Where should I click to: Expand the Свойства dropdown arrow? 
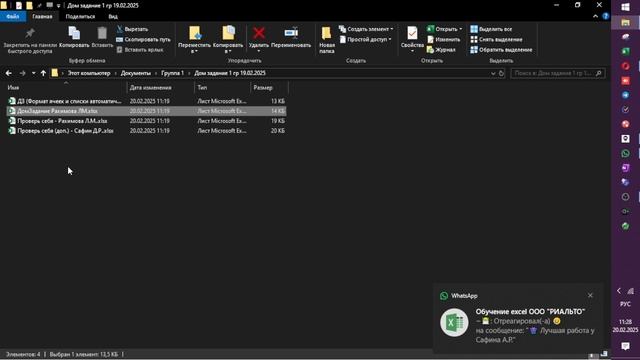[x=412, y=51]
